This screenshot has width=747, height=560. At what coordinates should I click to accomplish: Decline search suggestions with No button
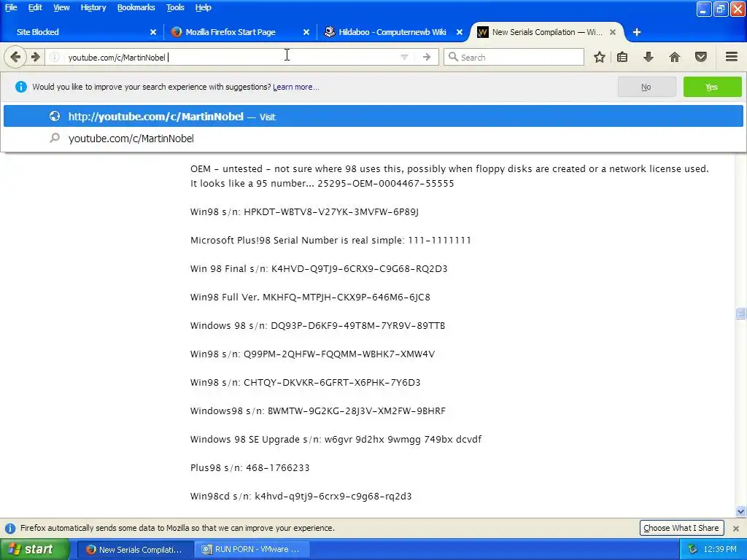click(646, 87)
